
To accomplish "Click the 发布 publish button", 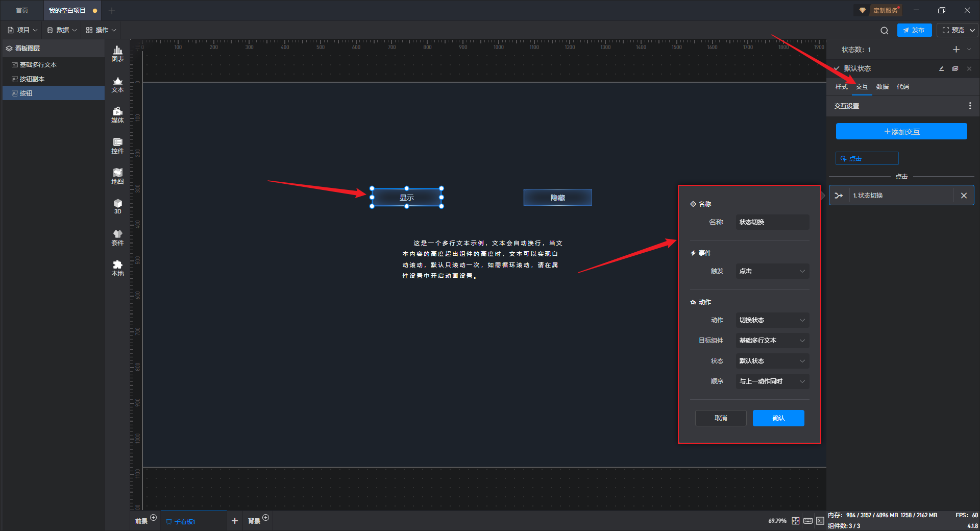I will tap(914, 30).
